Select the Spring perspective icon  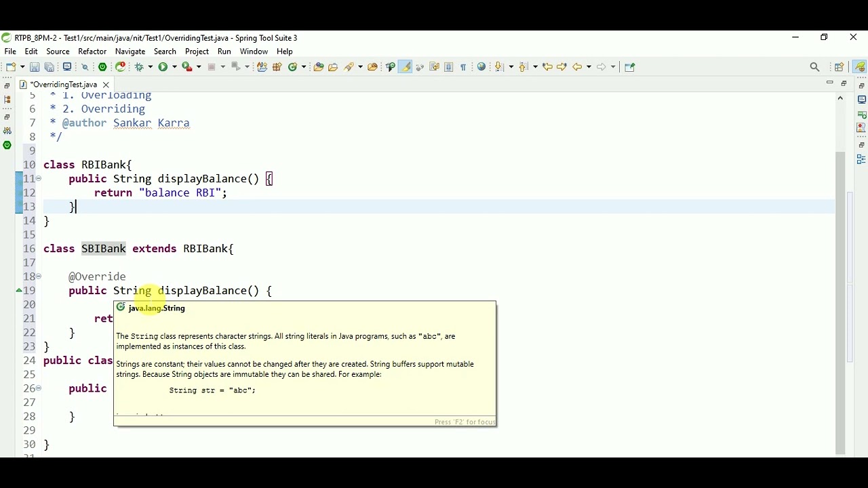coord(860,67)
